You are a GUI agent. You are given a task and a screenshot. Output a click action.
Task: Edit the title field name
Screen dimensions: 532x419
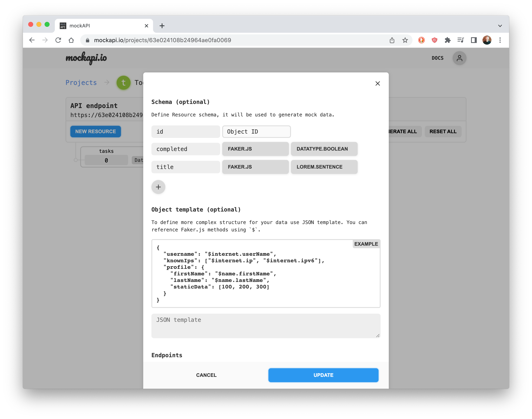[x=186, y=167]
